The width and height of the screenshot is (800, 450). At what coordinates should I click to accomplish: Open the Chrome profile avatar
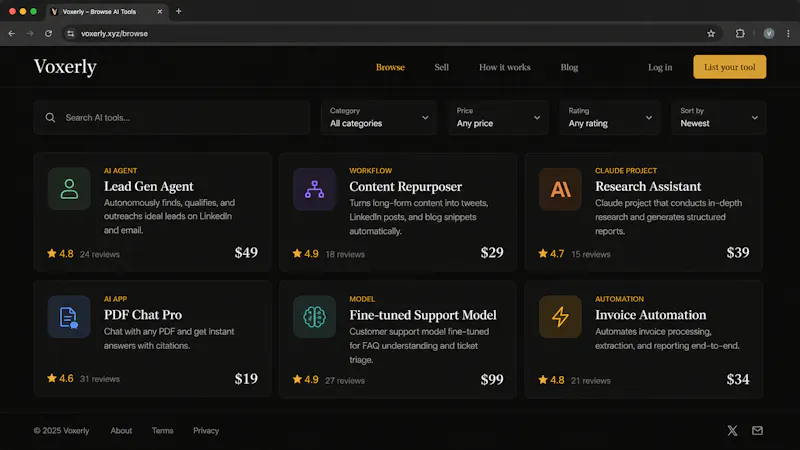[x=769, y=34]
